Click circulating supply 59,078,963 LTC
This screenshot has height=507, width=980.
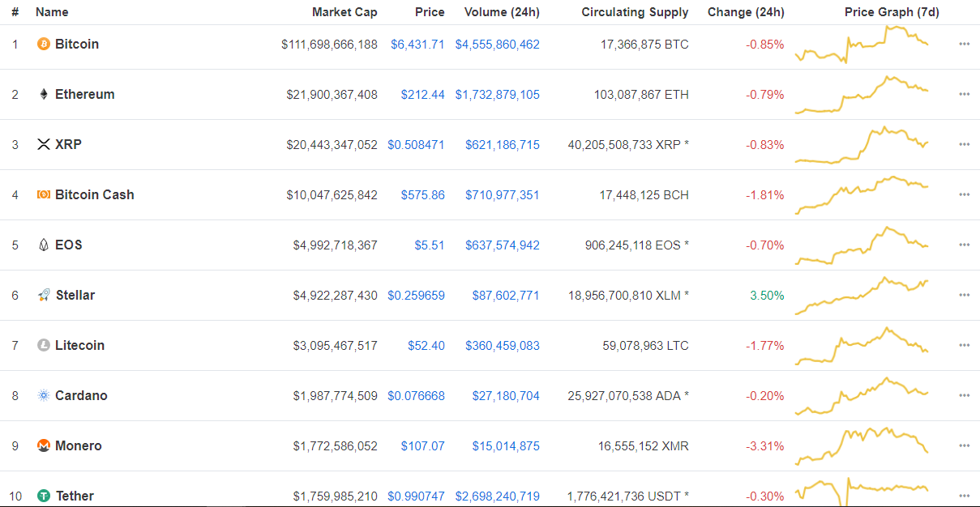coord(645,346)
